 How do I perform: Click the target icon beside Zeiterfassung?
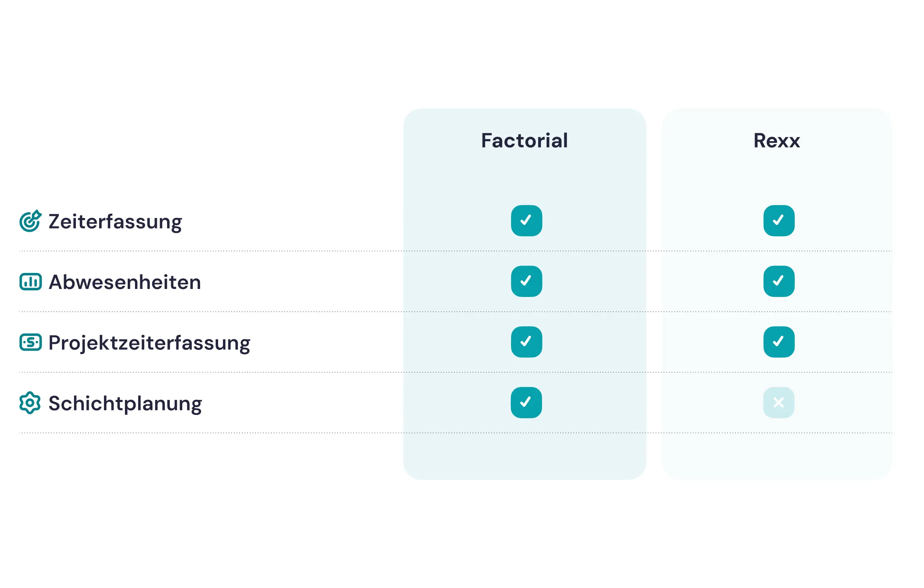30,221
